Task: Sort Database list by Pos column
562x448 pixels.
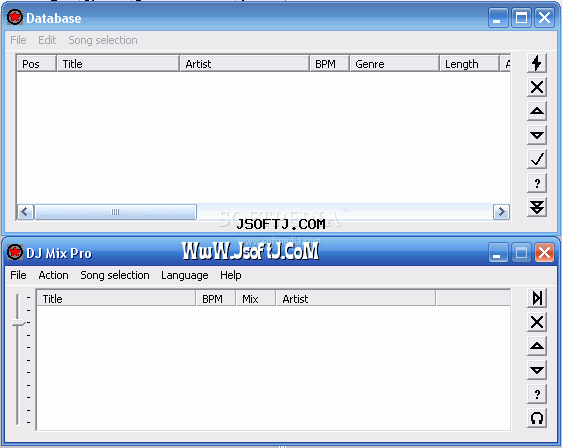Action: click(37, 64)
